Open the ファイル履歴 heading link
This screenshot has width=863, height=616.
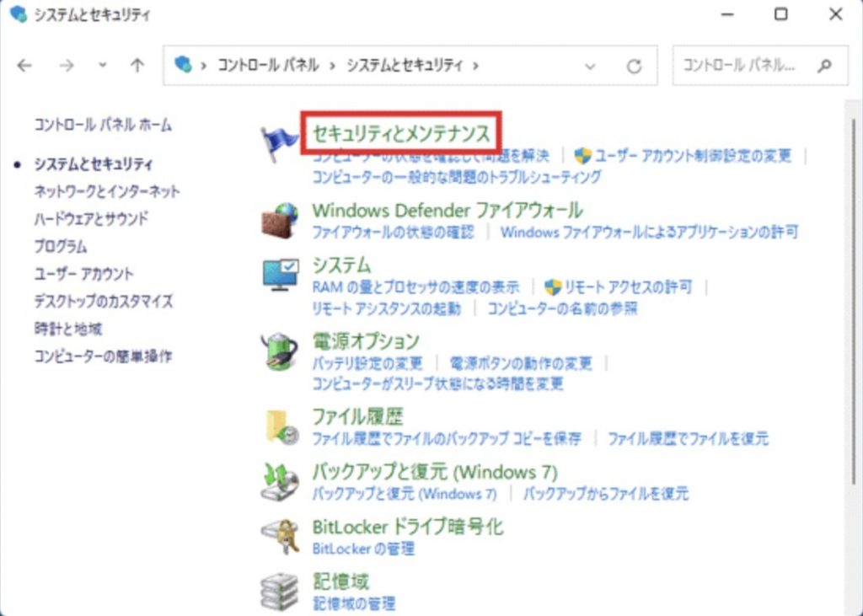[x=357, y=417]
